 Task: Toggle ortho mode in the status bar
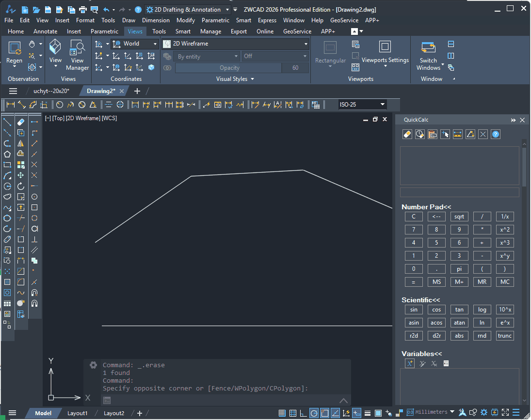pos(304,413)
